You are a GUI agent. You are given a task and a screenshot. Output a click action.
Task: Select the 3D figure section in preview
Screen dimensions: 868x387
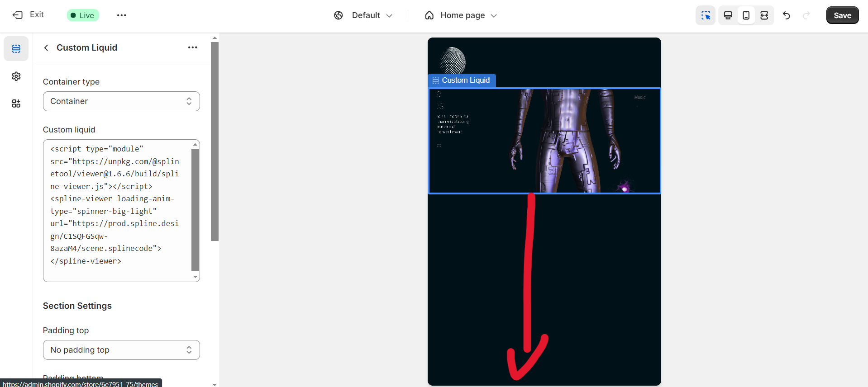[544, 141]
